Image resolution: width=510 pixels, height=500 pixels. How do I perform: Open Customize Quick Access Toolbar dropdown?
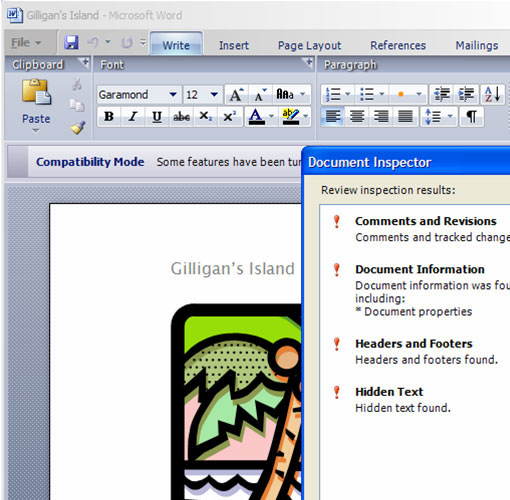tap(143, 42)
